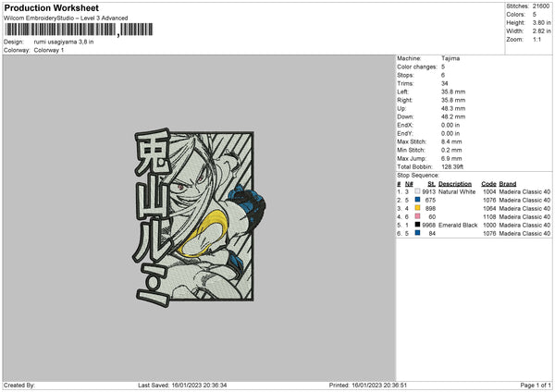Click the Height value '3.80 in'
Screen dimensions: 555x392
[541, 22]
